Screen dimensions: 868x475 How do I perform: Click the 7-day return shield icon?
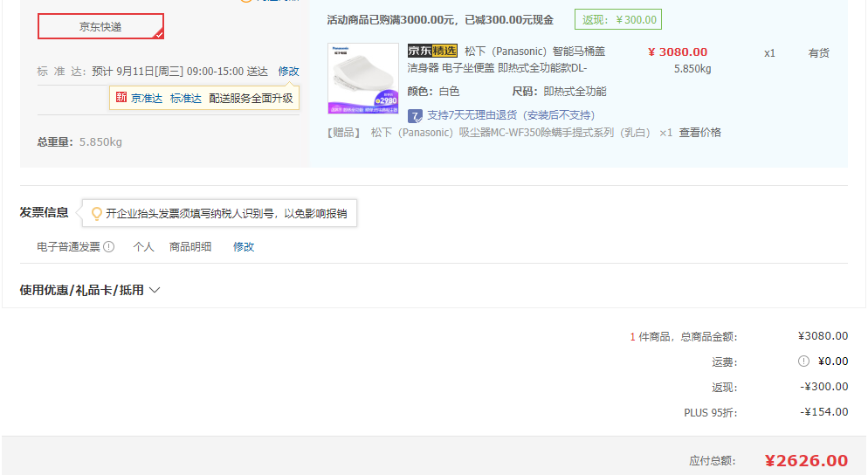pyautogui.click(x=415, y=116)
